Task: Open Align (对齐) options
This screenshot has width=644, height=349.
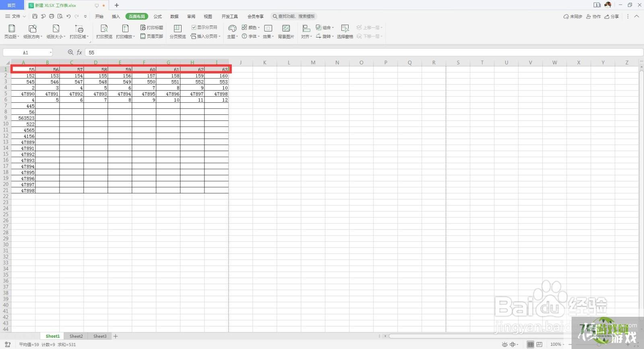Action: coord(306,32)
